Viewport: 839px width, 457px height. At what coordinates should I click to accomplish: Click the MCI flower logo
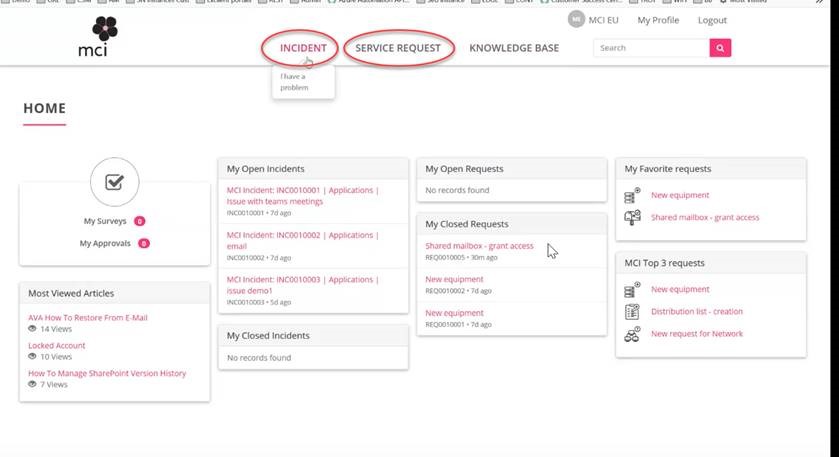tap(100, 36)
